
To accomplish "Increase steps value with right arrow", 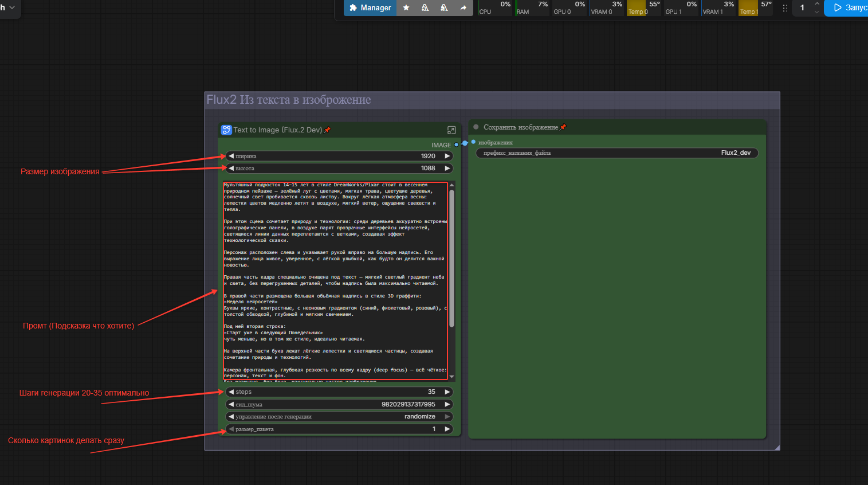I will [x=447, y=392].
